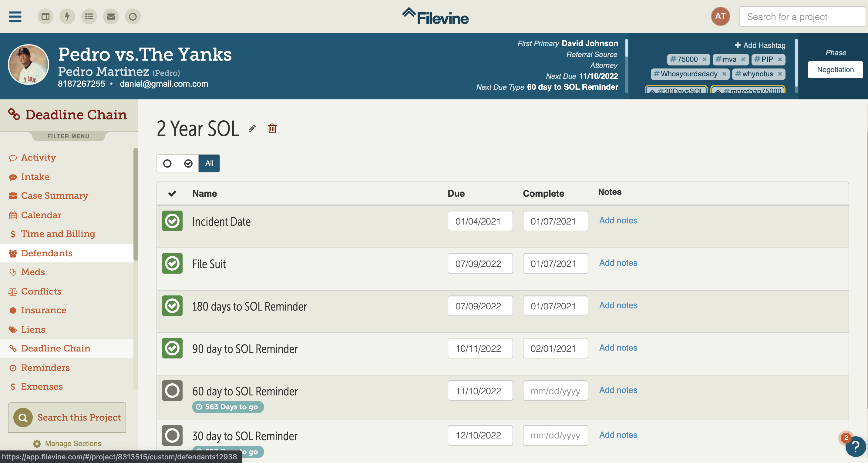Mark 60 day to SOL Reminder complete
Image resolution: width=868 pixels, height=463 pixels.
click(x=172, y=391)
